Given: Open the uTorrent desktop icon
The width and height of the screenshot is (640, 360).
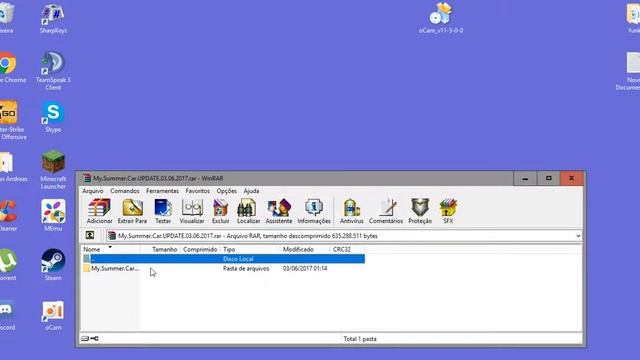Looking at the screenshot, I should tap(7, 265).
